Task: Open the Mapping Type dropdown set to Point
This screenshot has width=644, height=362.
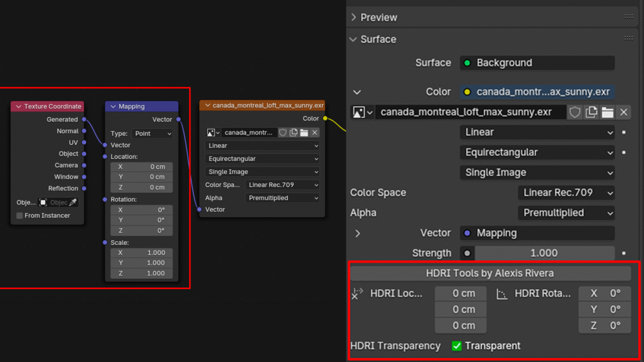Action: click(x=152, y=134)
